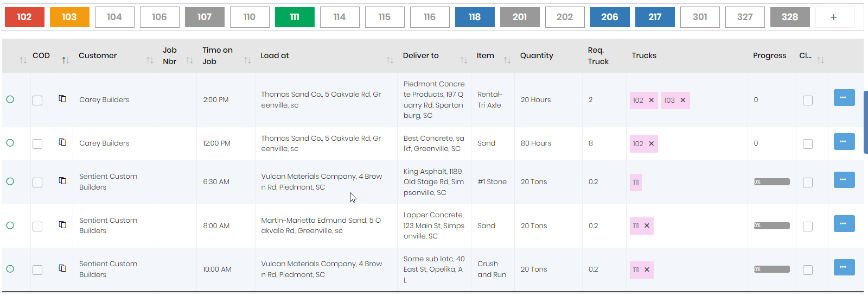This screenshot has height=295, width=868.
Task: Click progress bar for King Asphalt job
Action: coord(771,182)
